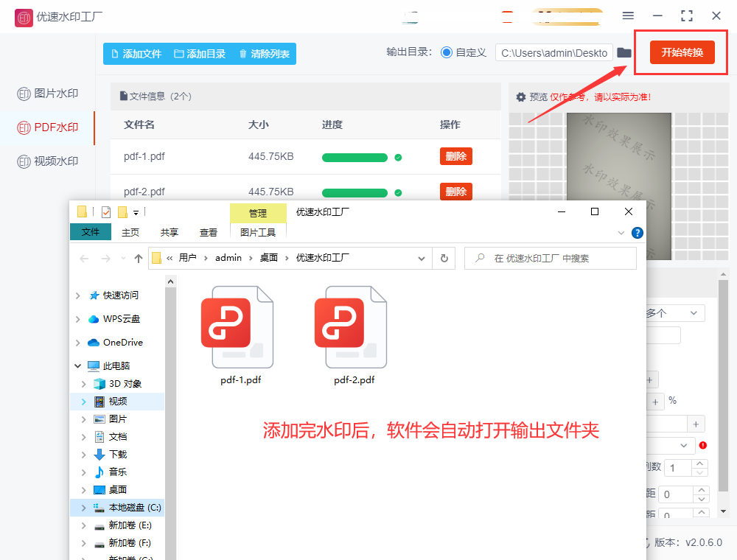Viewport: 737px width, 560px height.
Task: Click 添加目录 to add a folder
Action: click(200, 54)
